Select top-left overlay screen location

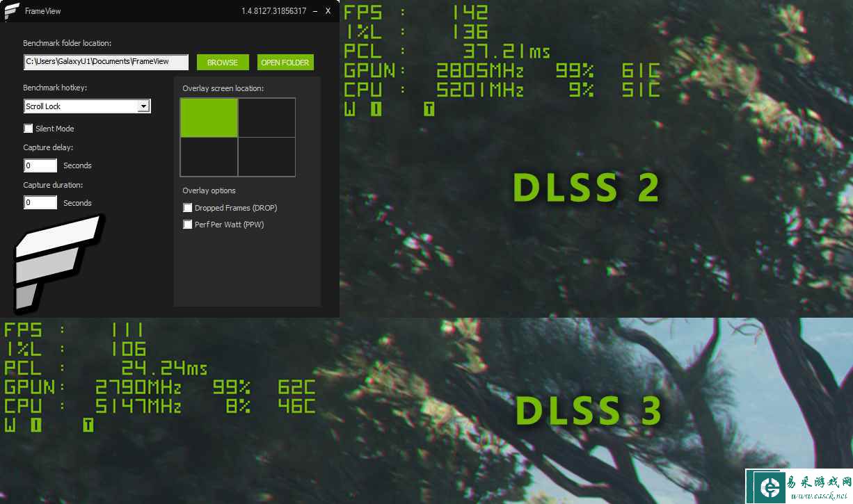[x=209, y=117]
